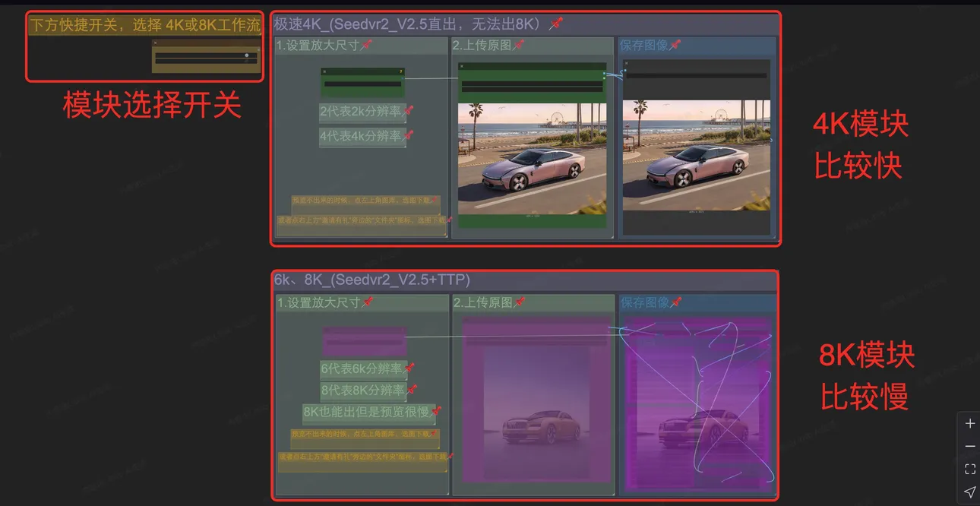Screen dimensions: 980x506
Task: Click the fit-to-view frame icon
Action: [x=969, y=469]
